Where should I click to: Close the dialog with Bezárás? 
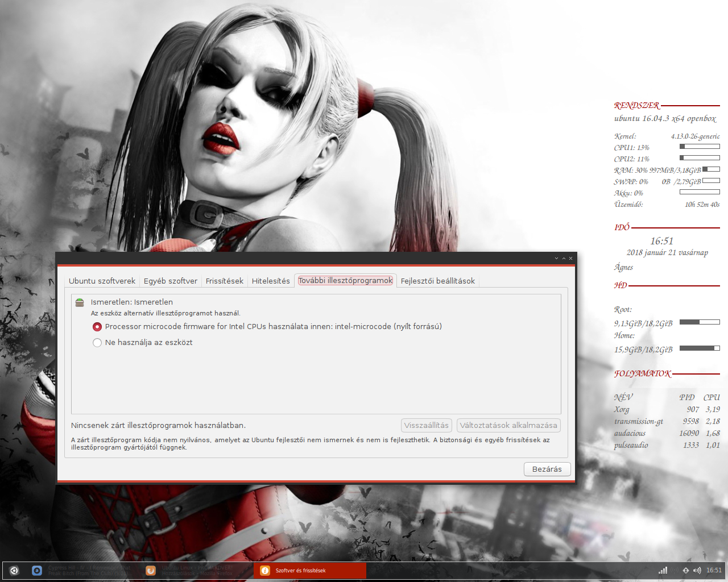[x=547, y=469]
